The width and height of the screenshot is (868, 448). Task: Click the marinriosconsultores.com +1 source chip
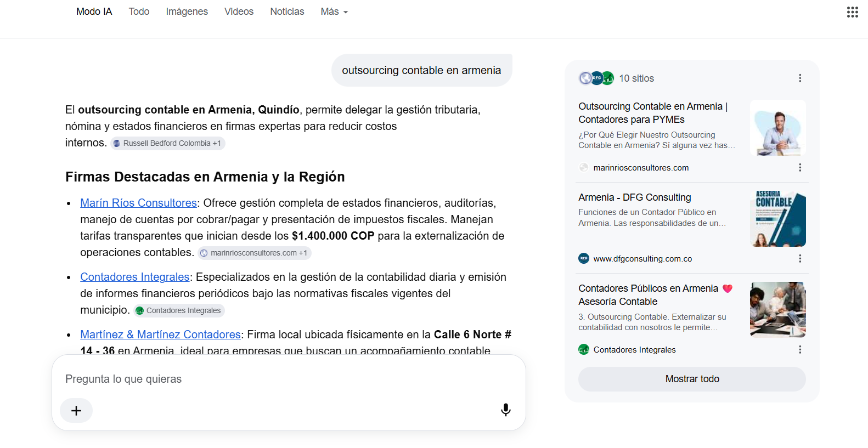pos(255,253)
